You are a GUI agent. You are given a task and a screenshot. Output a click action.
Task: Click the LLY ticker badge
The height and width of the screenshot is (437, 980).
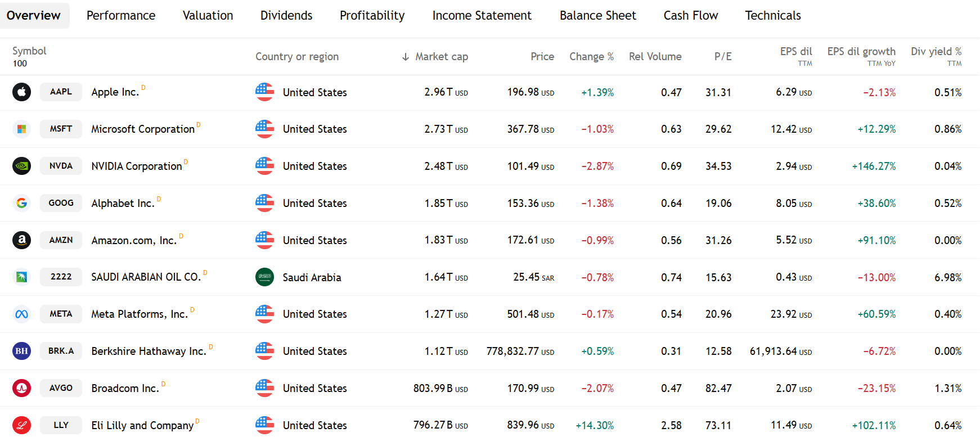[x=61, y=425]
